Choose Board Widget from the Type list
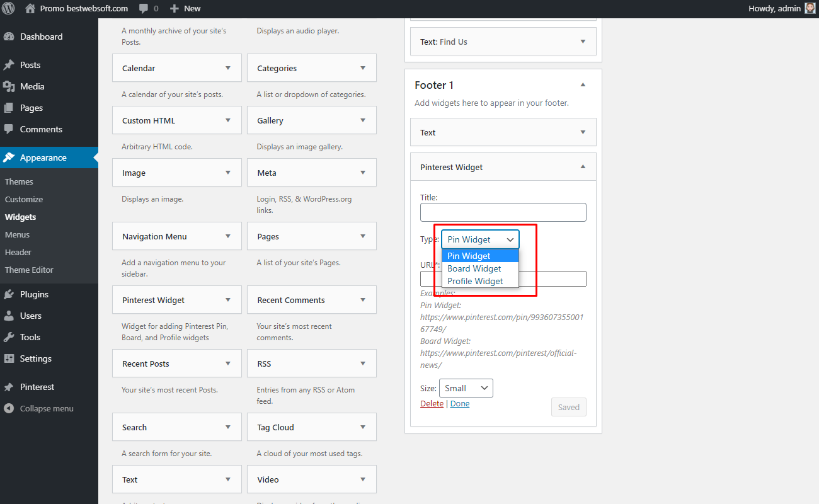 point(480,268)
